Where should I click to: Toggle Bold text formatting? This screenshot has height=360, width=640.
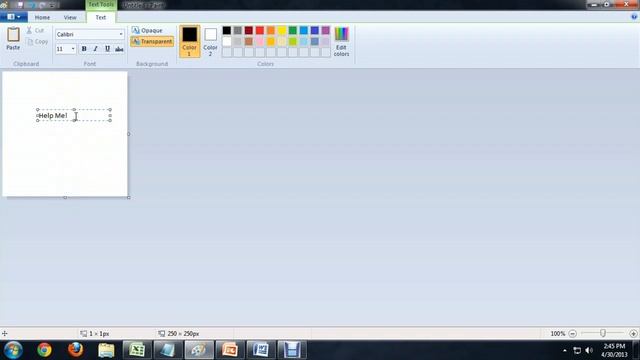(x=84, y=49)
